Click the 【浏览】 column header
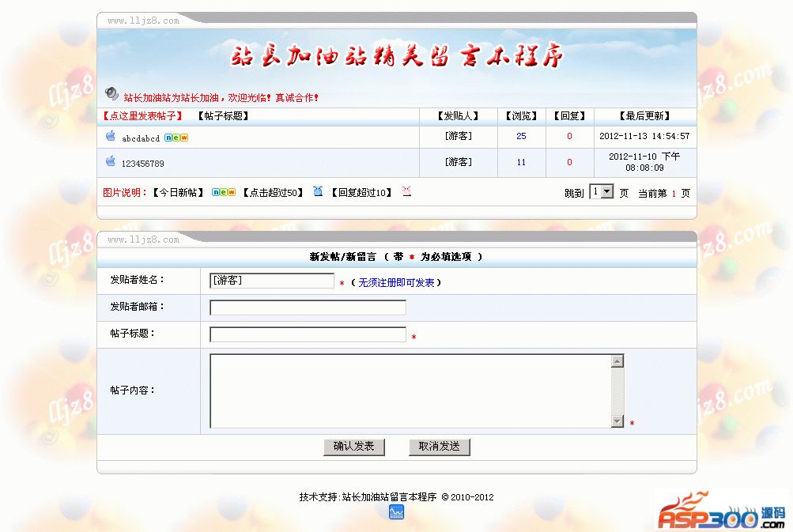Viewport: 793px width, 532px height. [x=521, y=115]
